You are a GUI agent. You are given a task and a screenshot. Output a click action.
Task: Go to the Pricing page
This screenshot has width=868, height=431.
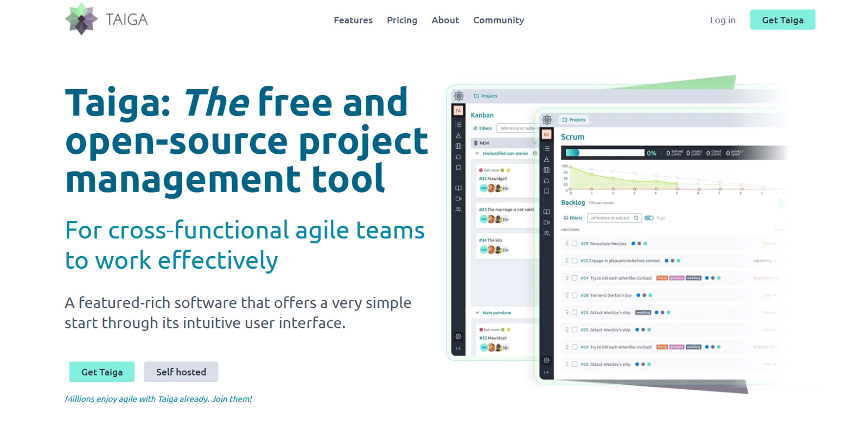coord(402,20)
